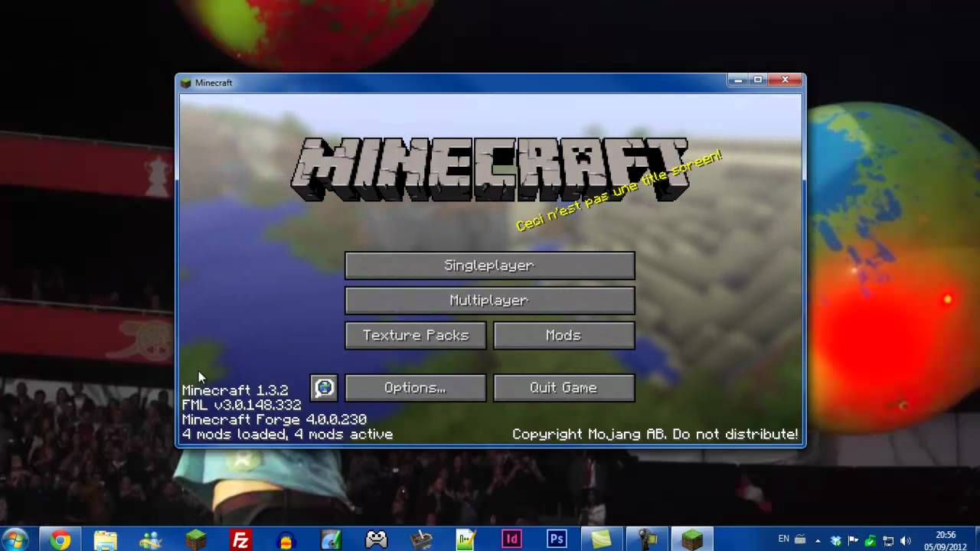Viewport: 980px width, 551px height.
Task: Open the Action Center flag icon
Action: click(853, 540)
